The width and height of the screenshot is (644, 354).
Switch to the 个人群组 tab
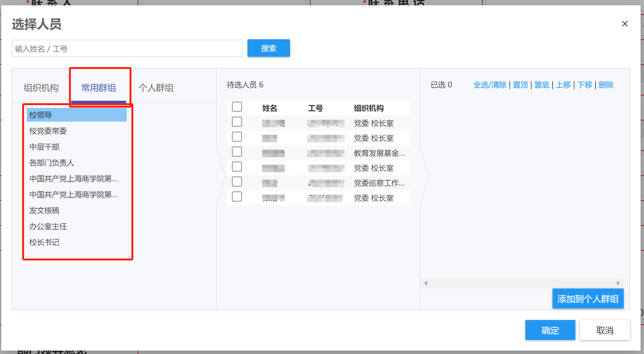[x=156, y=88]
